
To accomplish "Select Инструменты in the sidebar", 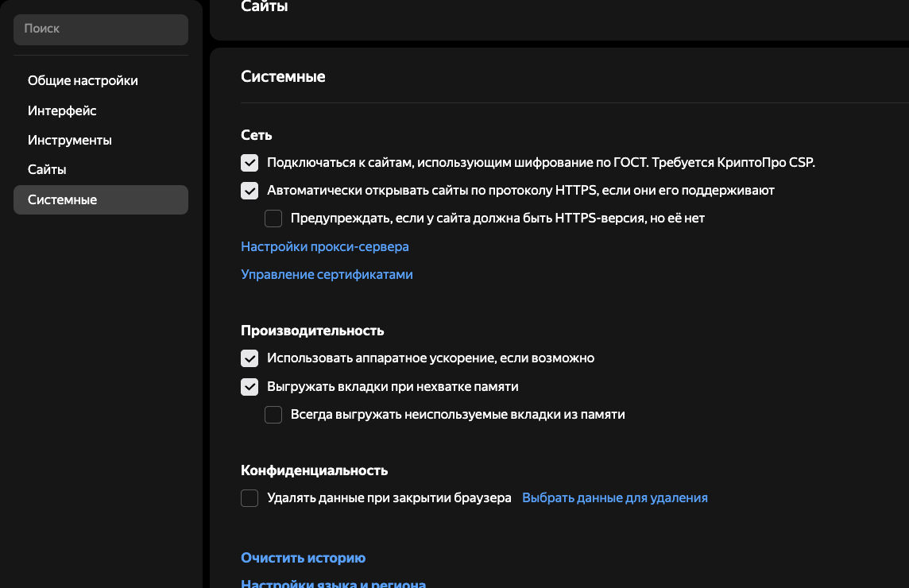I will [x=69, y=141].
